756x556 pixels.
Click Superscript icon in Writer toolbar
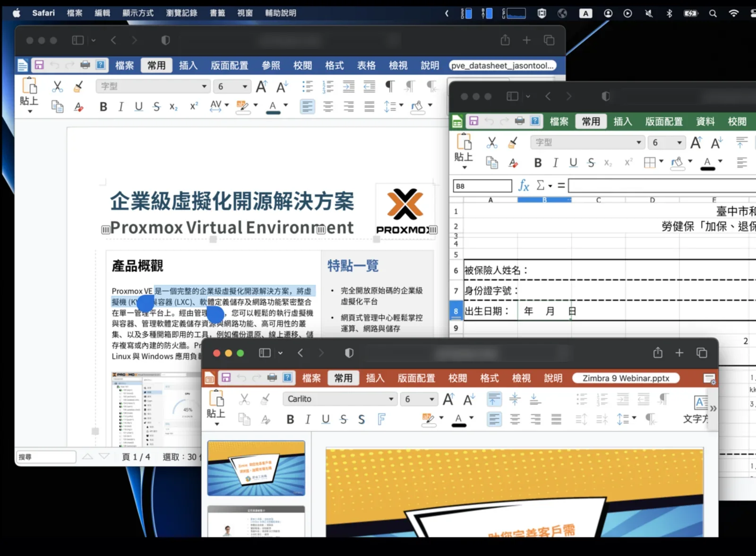point(194,107)
